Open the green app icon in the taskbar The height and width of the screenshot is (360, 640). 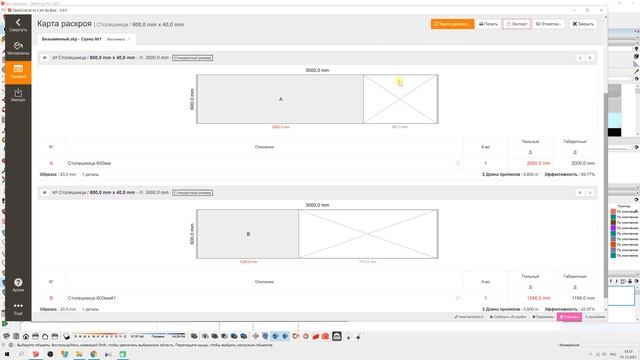pos(122,354)
